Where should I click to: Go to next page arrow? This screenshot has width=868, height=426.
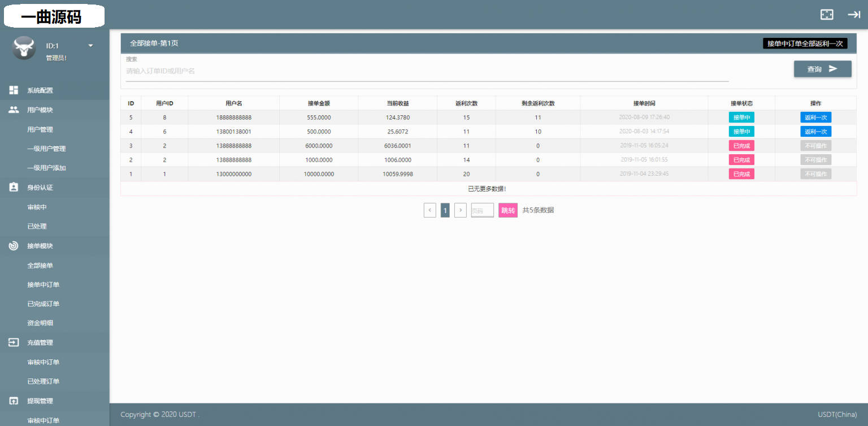point(460,210)
